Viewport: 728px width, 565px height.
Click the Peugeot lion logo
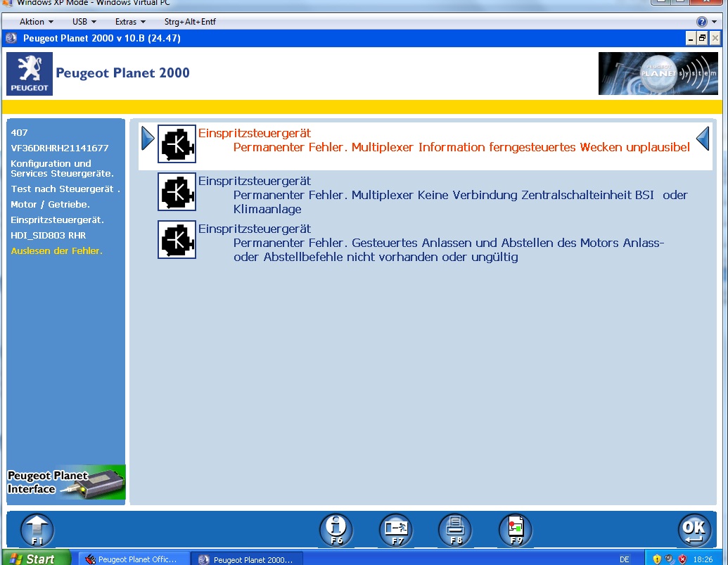(30, 74)
